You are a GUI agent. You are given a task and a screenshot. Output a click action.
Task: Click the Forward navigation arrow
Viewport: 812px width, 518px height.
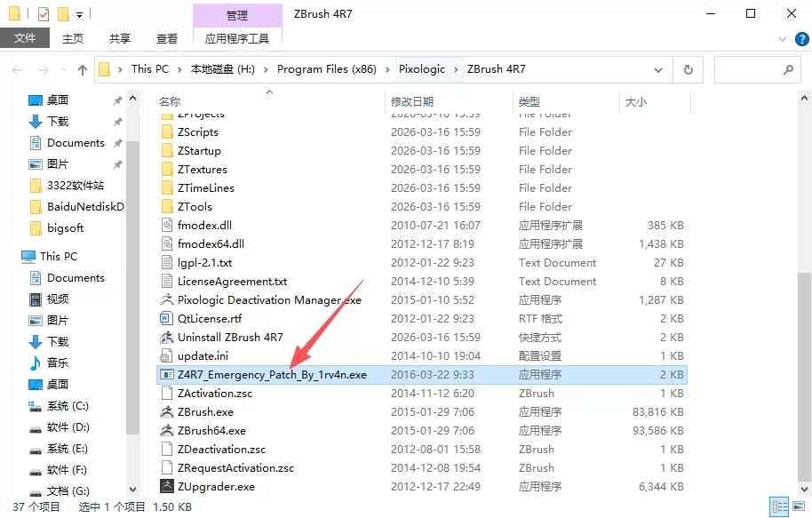tap(44, 69)
